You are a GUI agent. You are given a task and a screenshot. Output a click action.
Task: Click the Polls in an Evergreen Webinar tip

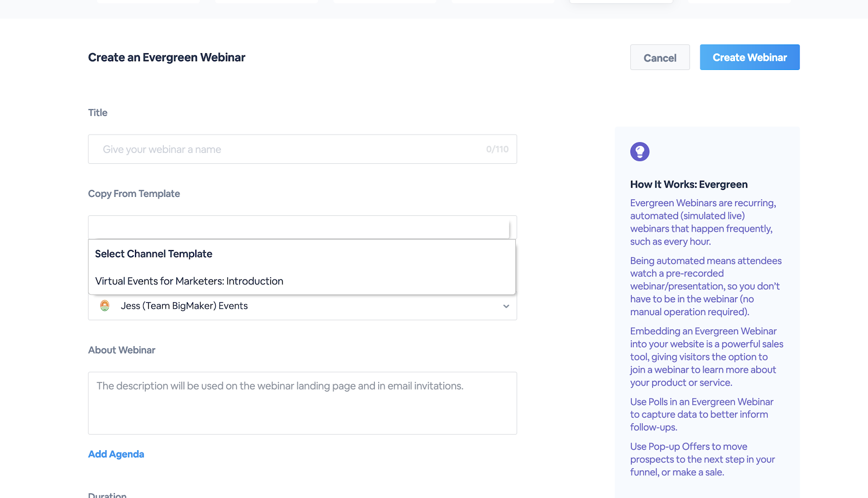[x=701, y=414]
